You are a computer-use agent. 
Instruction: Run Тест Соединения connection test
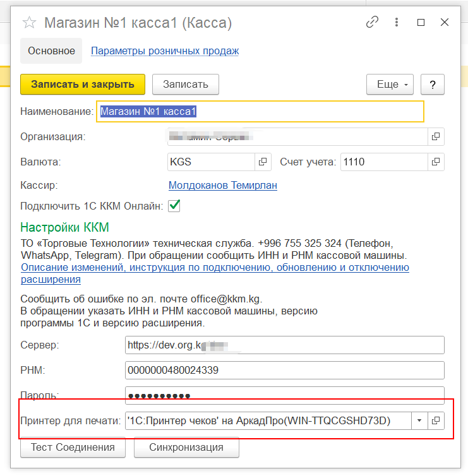72,448
